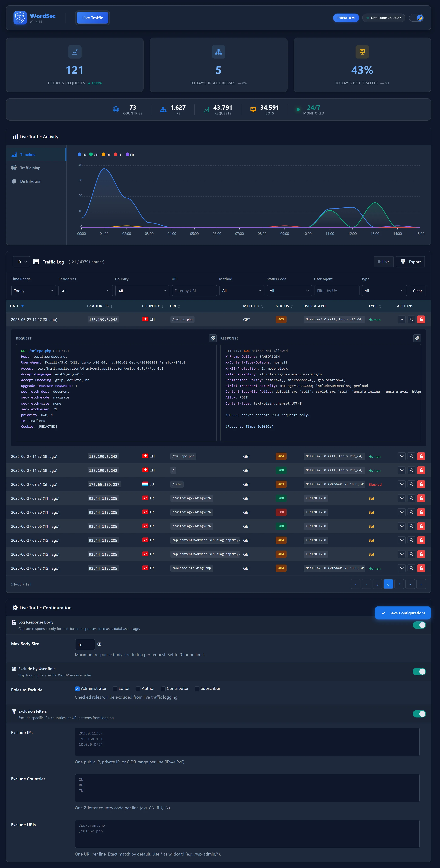Click the lock icon for the 500 status row
The height and width of the screenshot is (868, 440).
tap(421, 512)
